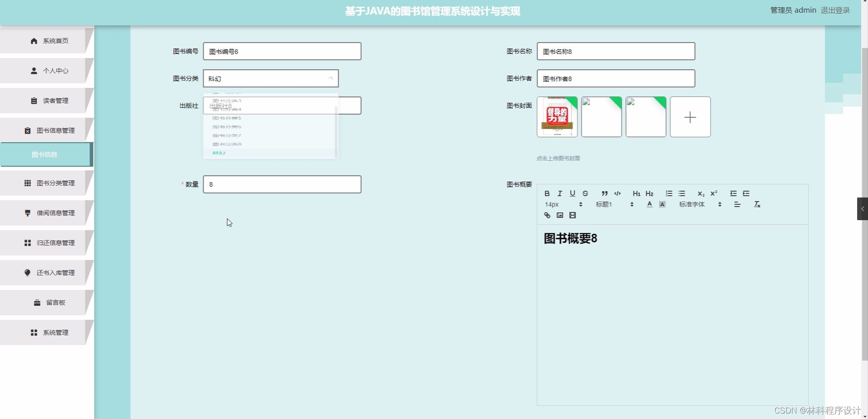Open 个人中心 sidebar menu
This screenshot has width=868, height=419.
[x=47, y=71]
